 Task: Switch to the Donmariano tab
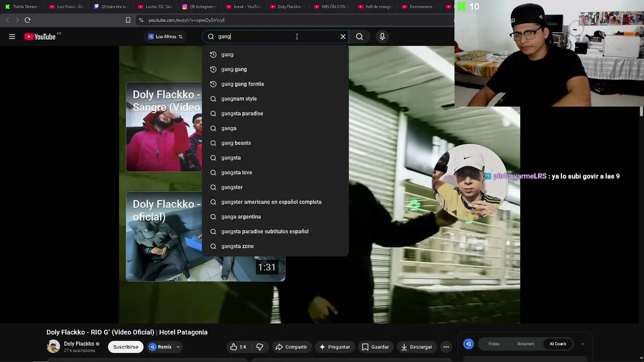(x=420, y=7)
